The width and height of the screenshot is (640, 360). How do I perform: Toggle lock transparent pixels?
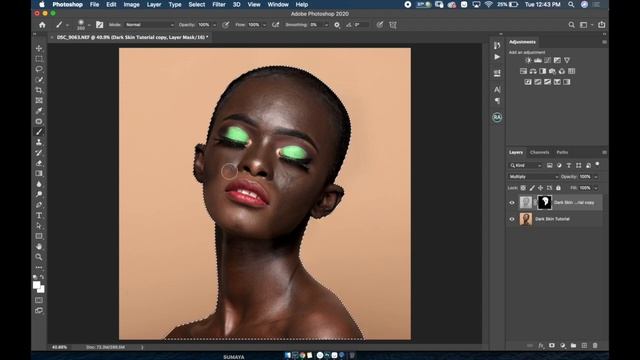point(523,188)
